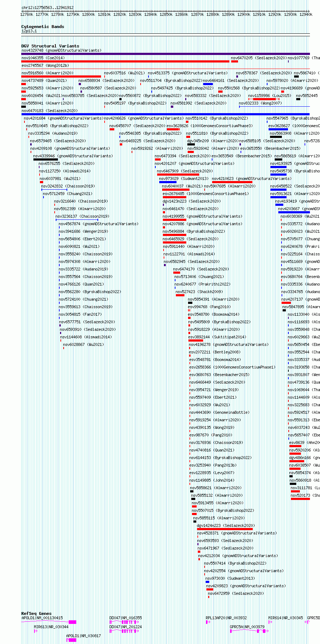
Task: Select the DGV Structural Variants track title
Action: pos(50,46)
